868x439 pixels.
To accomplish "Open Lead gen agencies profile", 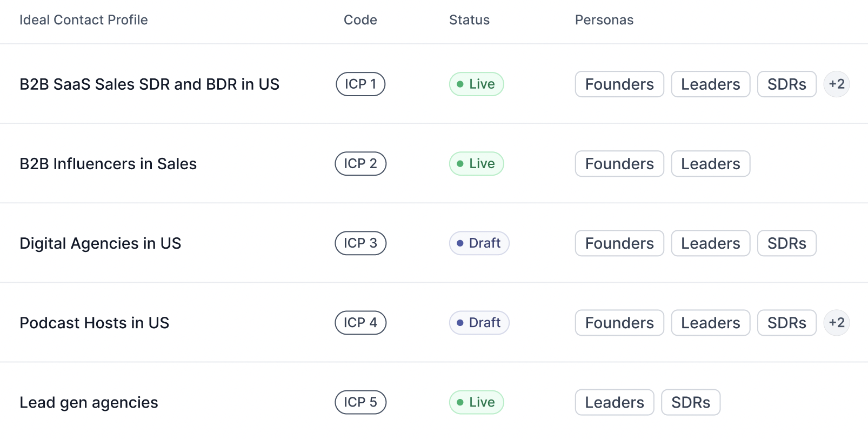I will (x=89, y=402).
